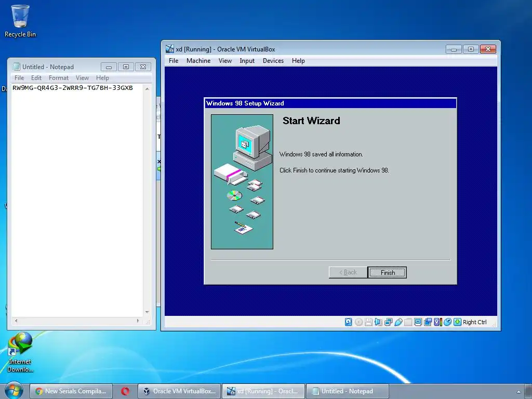The height and width of the screenshot is (399, 532).
Task: Click Notepad horizontal scrollbar right arrow
Action: [138, 320]
